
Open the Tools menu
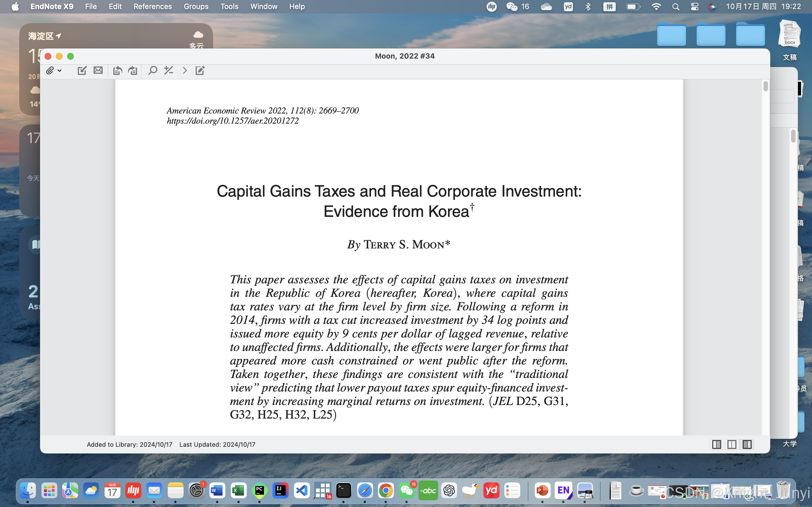click(x=229, y=6)
